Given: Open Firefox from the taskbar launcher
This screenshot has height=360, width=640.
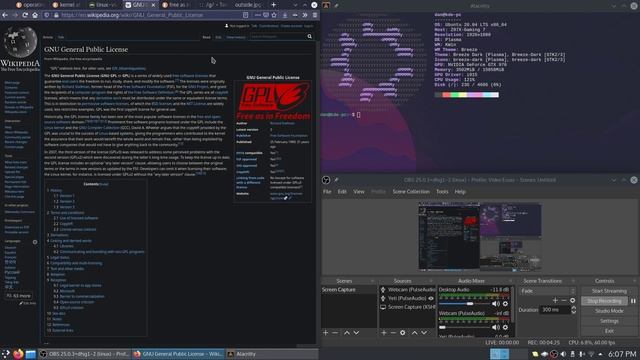Looking at the screenshot, I should [x=18, y=354].
